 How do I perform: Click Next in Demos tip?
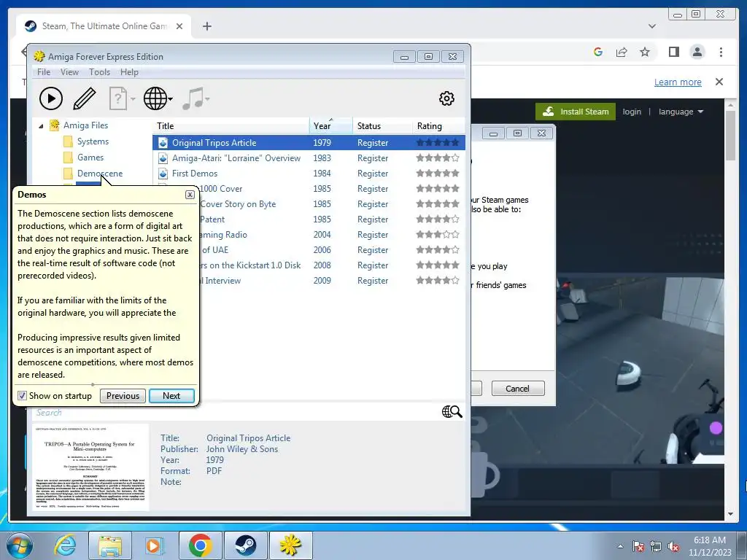(171, 396)
